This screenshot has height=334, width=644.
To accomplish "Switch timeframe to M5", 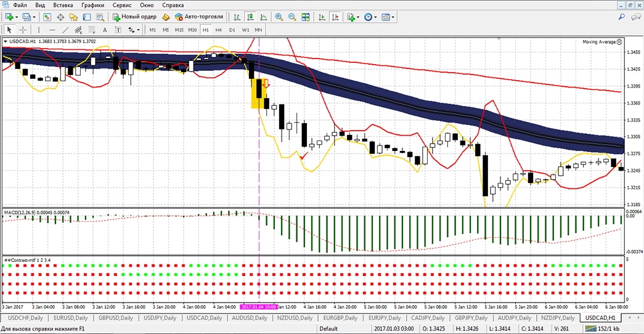I will pos(166,30).
